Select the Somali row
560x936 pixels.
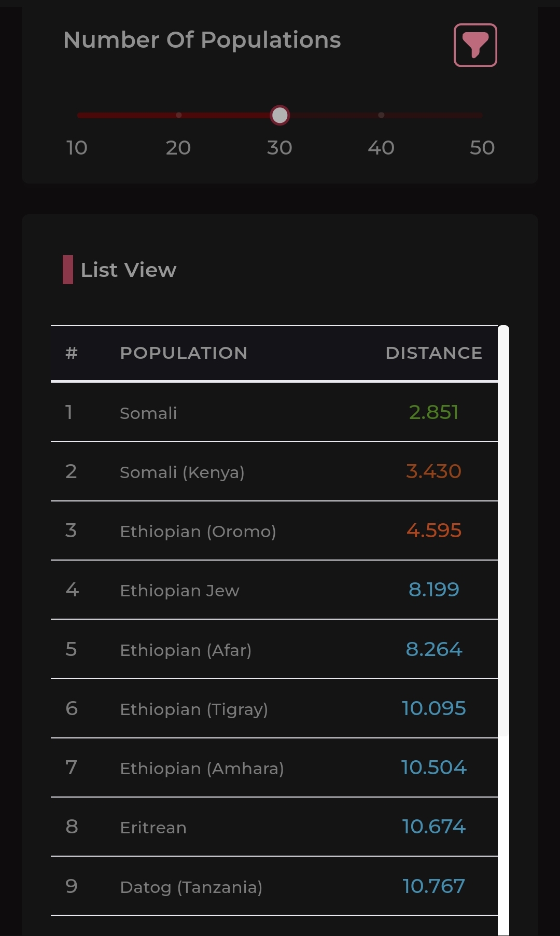coord(274,412)
